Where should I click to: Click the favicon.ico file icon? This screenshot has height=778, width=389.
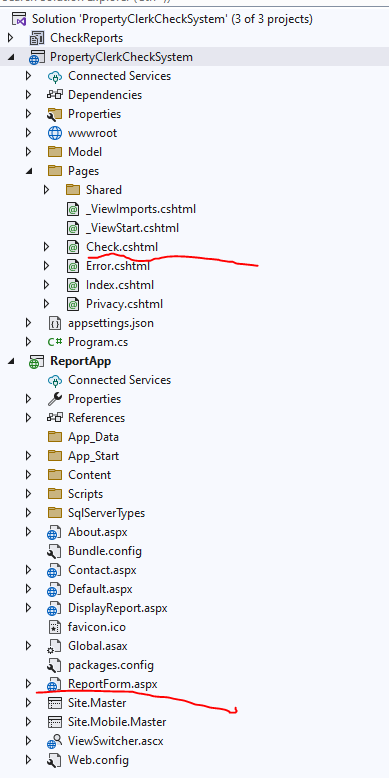tap(55, 627)
